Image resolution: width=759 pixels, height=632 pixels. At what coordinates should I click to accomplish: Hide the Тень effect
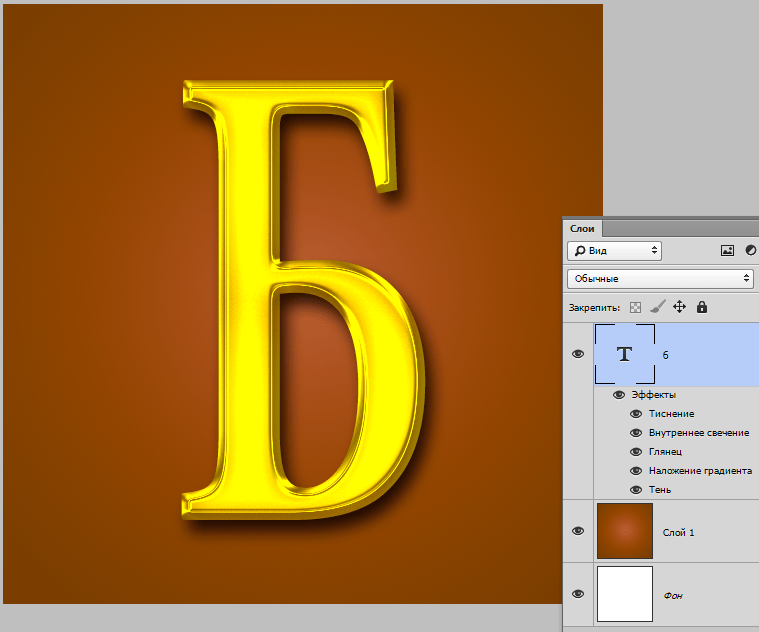click(636, 490)
